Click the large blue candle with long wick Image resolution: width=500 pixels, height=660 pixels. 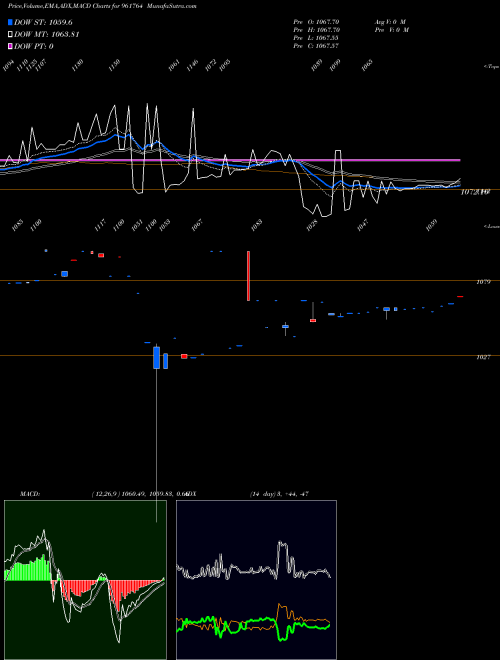157,357
